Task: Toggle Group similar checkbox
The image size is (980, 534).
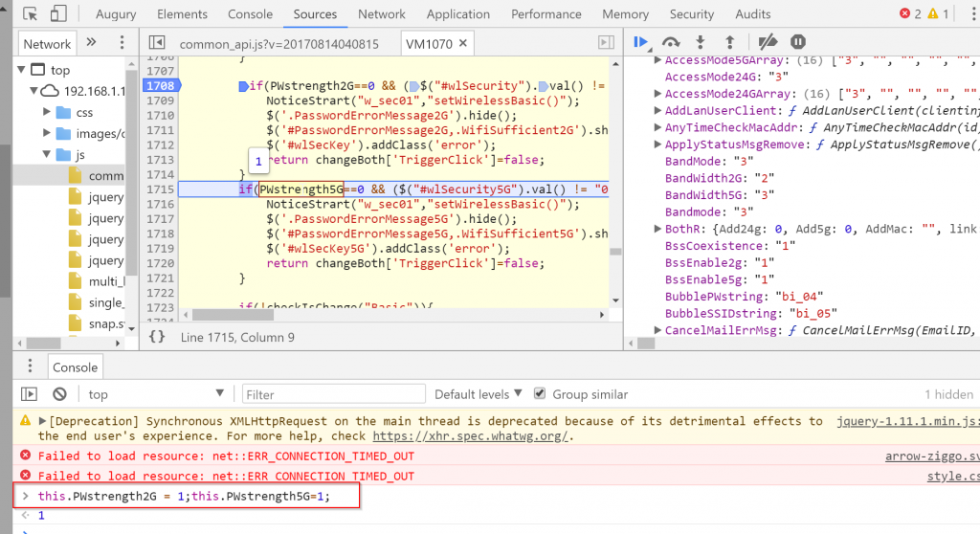Action: coord(540,393)
